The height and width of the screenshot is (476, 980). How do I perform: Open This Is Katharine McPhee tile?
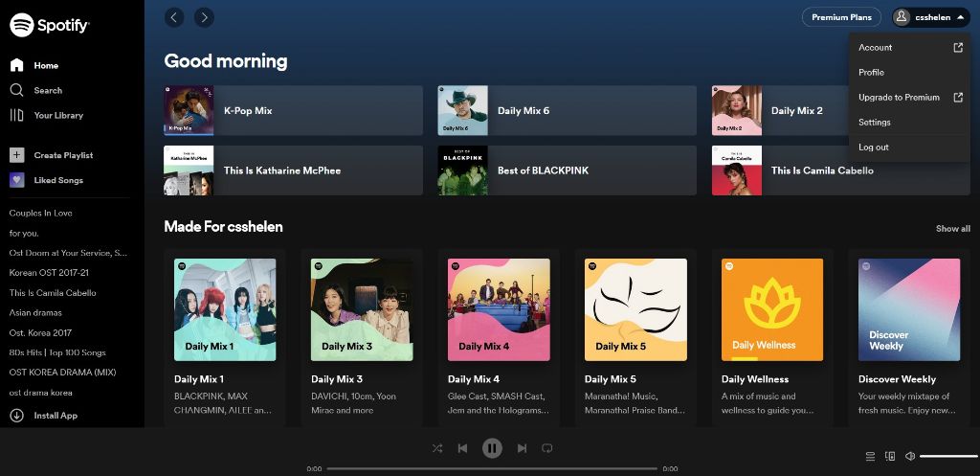click(x=293, y=170)
